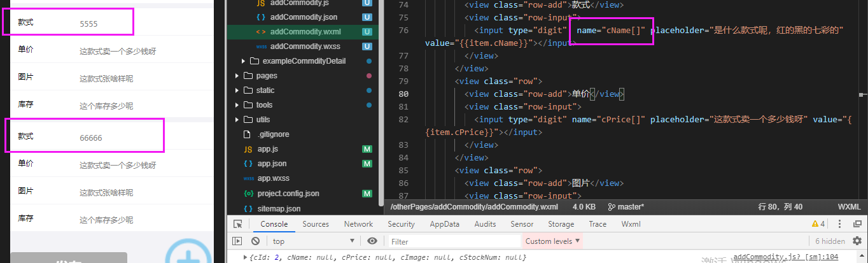The width and height of the screenshot is (868, 263).
Task: Open console settings gear icon
Action: coord(858,241)
